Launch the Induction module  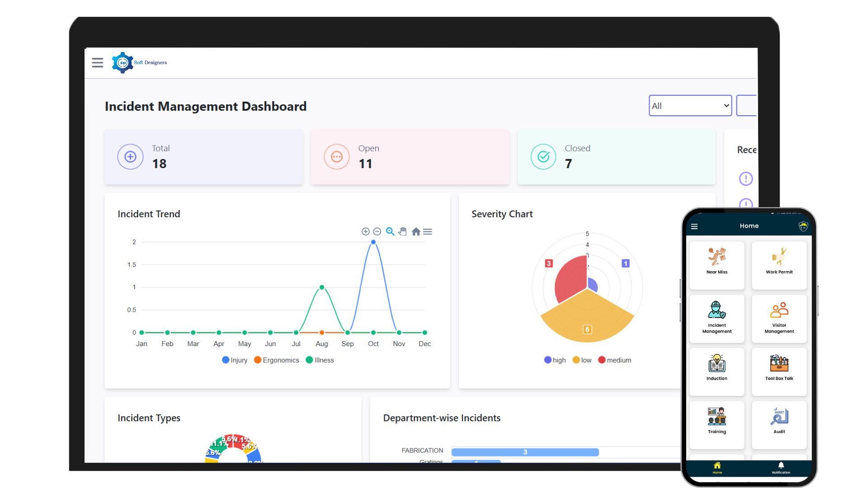coord(717,371)
